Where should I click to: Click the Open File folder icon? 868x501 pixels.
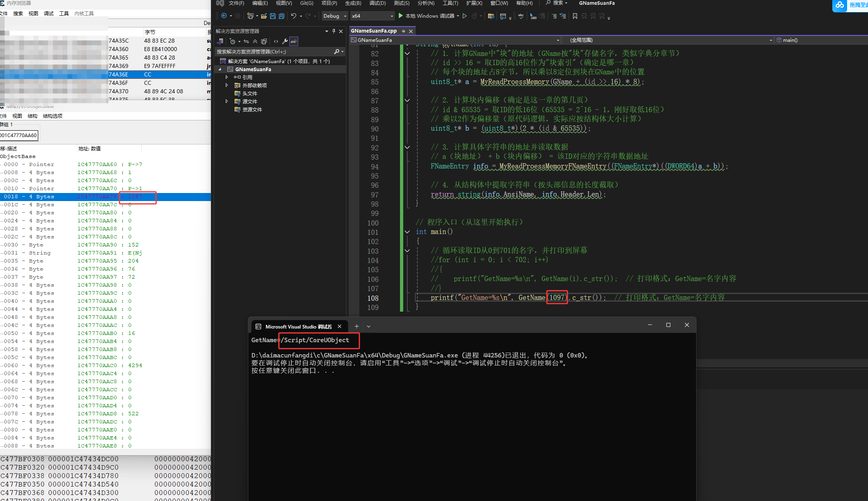(x=264, y=16)
